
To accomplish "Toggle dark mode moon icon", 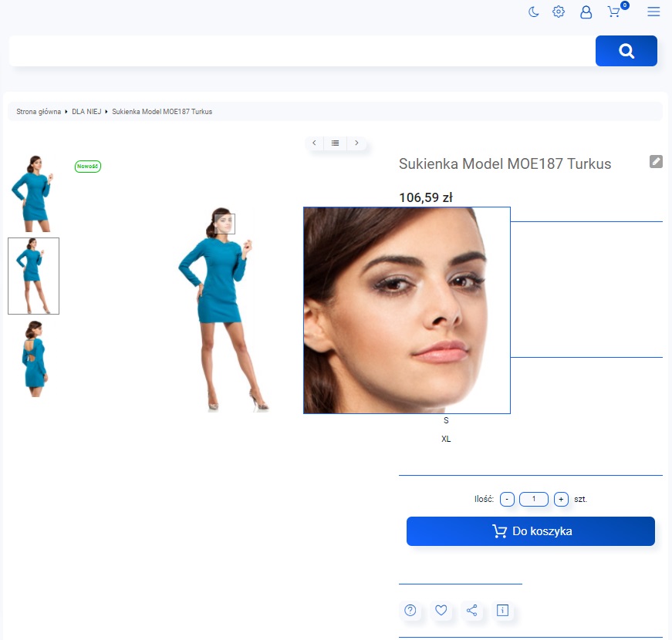I will click(x=534, y=12).
